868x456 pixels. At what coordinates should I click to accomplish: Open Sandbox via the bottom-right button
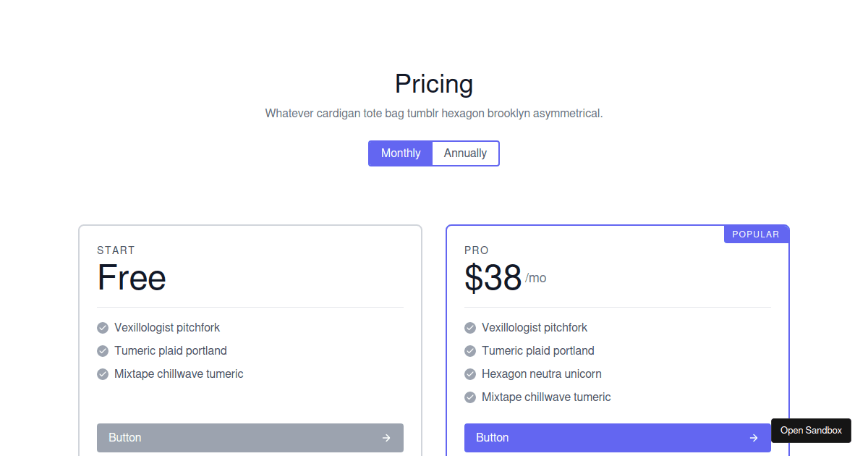tap(811, 430)
